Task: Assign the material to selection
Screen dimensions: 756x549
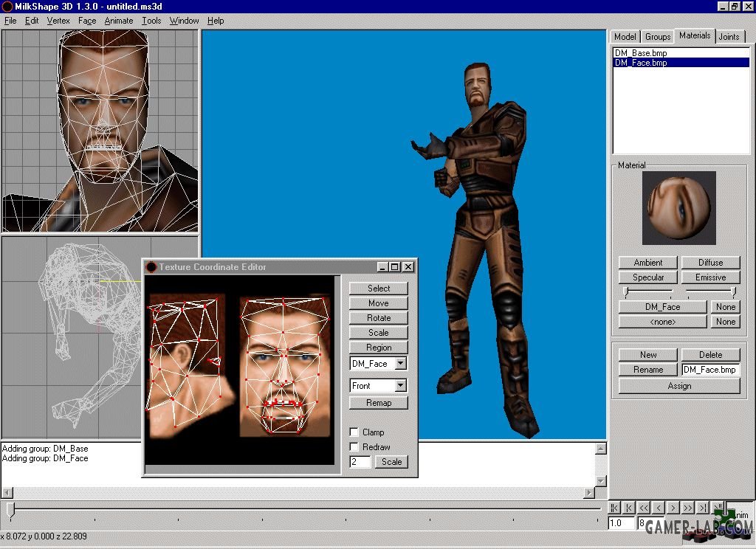Action: (x=679, y=386)
